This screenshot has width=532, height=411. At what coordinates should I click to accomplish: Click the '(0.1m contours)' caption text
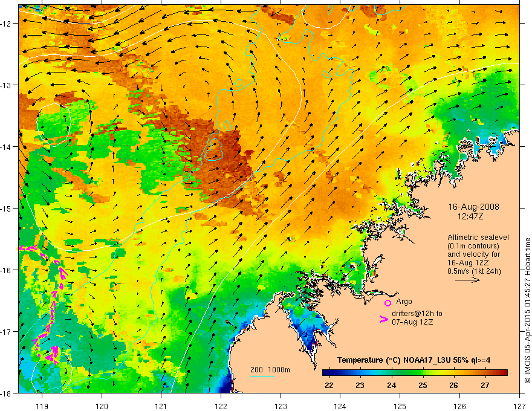coord(473,246)
